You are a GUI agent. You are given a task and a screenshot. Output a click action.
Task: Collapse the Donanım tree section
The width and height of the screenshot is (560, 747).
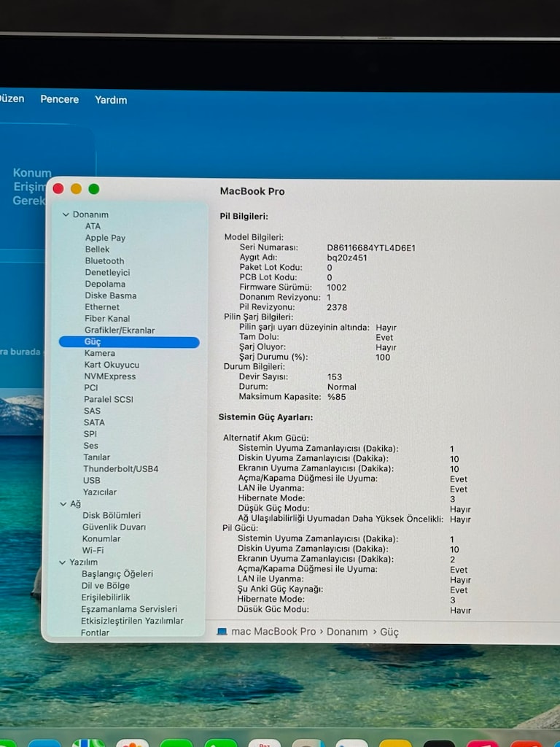click(x=66, y=215)
